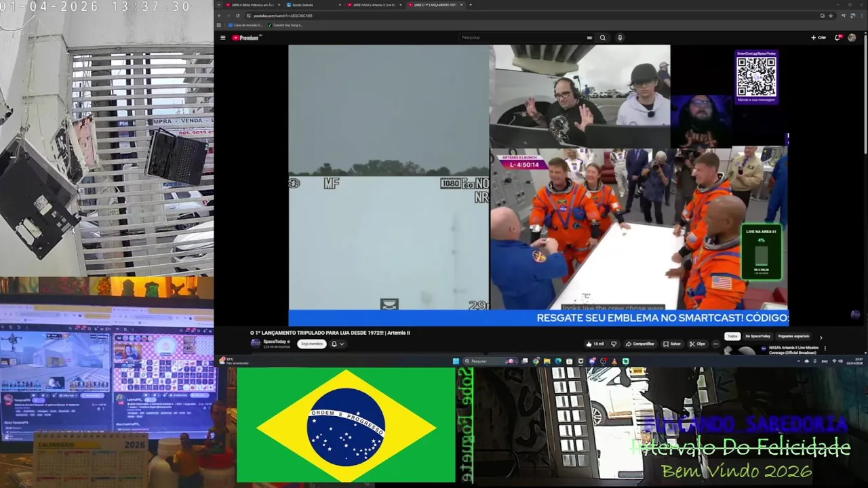The height and width of the screenshot is (488, 868).
Task: Open the YouTube account avatar menu
Action: 852,37
